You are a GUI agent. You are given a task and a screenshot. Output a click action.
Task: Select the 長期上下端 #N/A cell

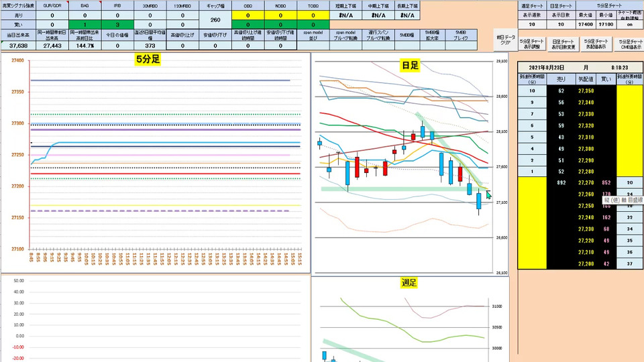(407, 15)
